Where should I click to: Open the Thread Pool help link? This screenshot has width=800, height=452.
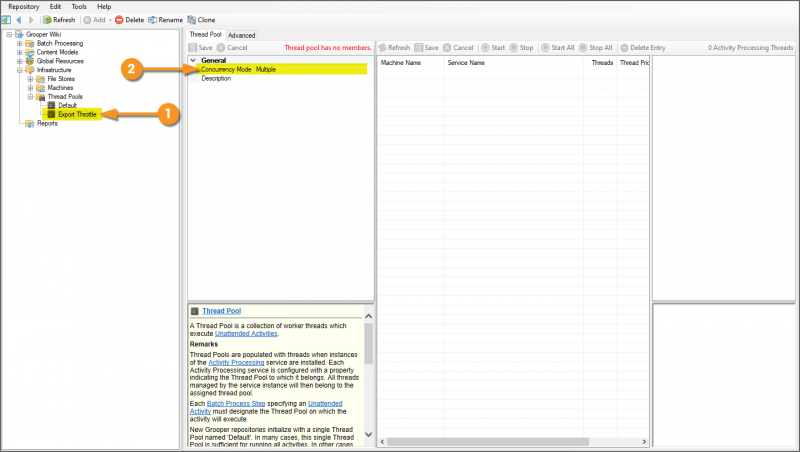point(221,311)
